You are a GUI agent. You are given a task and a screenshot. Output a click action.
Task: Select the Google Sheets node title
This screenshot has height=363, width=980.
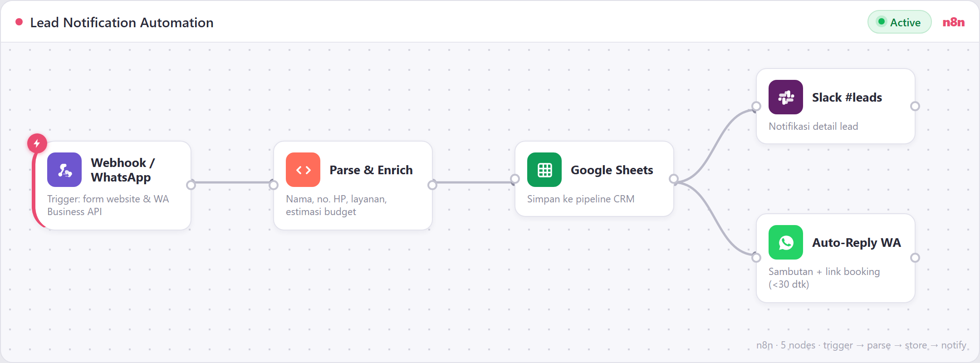[612, 170]
